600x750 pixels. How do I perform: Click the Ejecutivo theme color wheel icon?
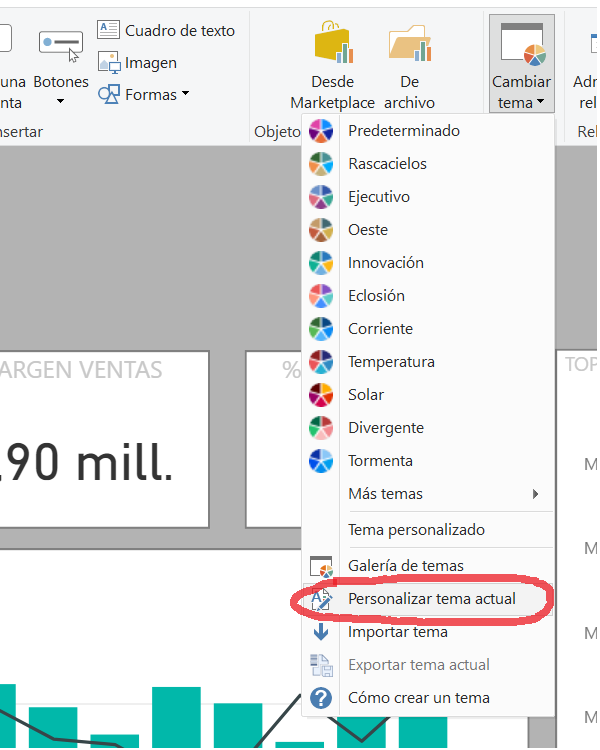[x=321, y=197]
